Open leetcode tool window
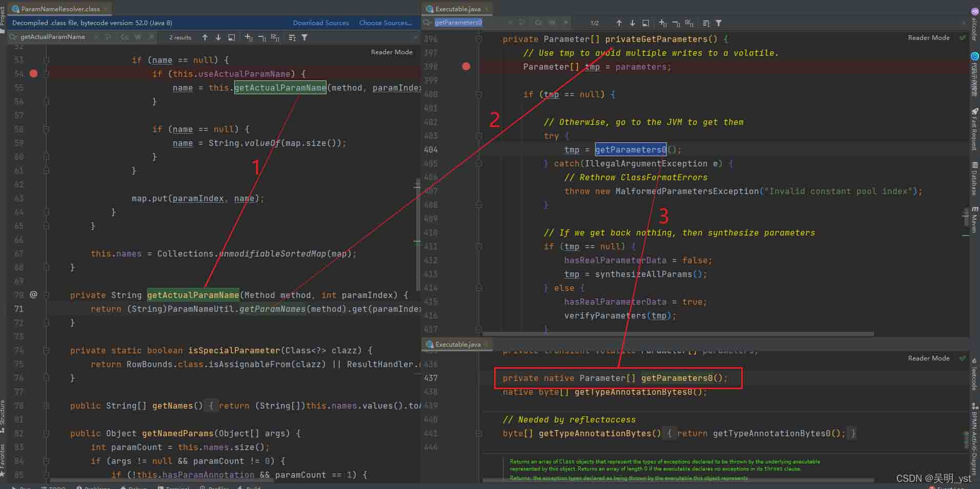The height and width of the screenshot is (489, 980). point(974,374)
